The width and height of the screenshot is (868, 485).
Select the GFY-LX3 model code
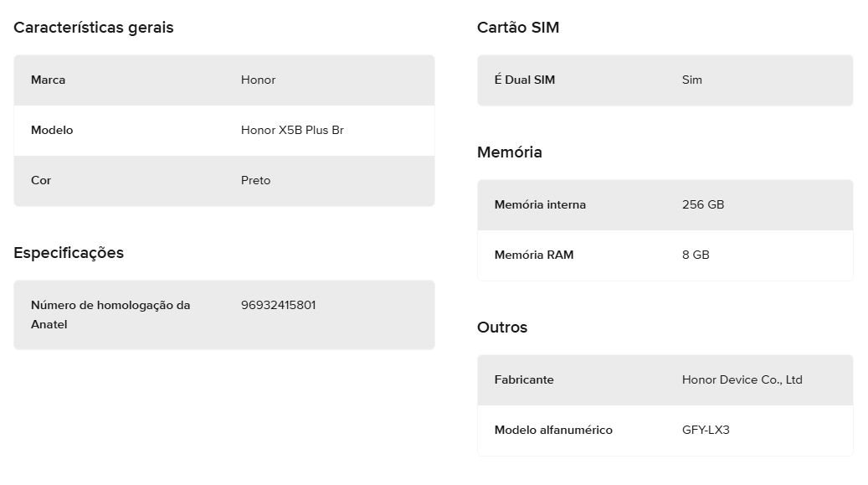706,430
